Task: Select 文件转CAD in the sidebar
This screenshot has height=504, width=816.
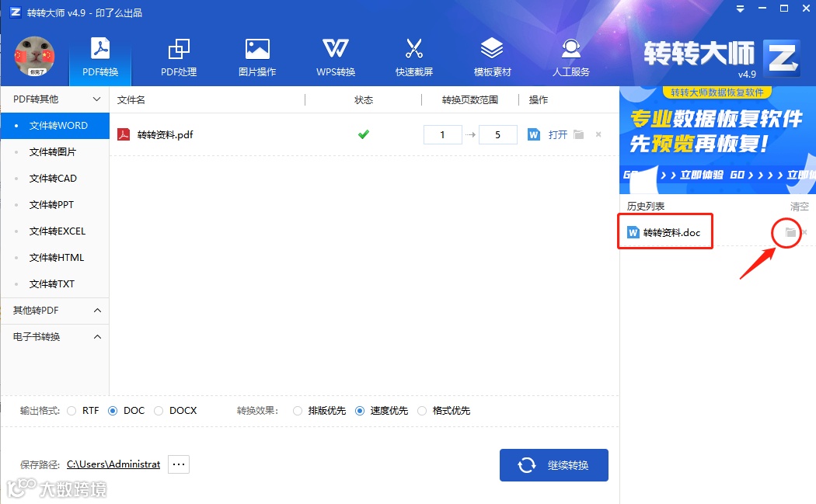Action: pyautogui.click(x=54, y=179)
